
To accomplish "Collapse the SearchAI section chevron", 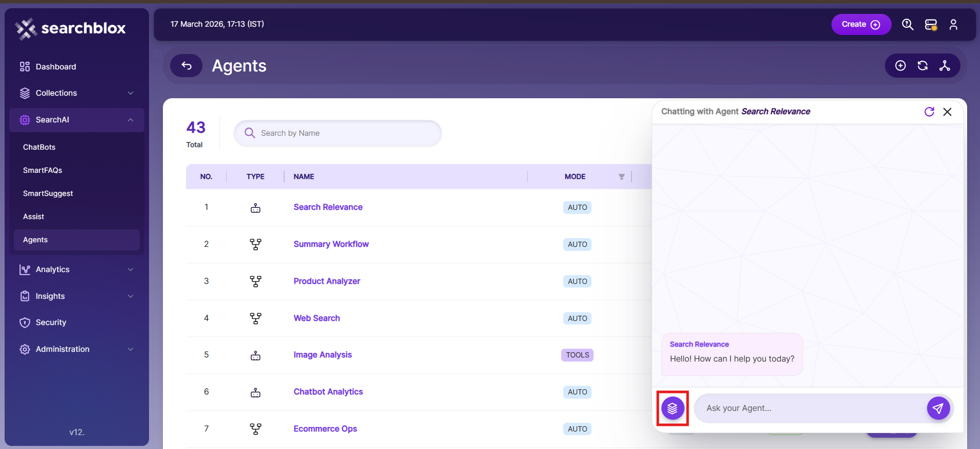I will (131, 120).
